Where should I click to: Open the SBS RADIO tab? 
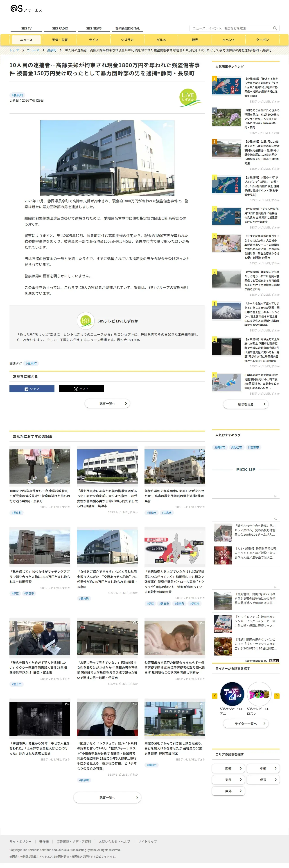[x=60, y=29]
